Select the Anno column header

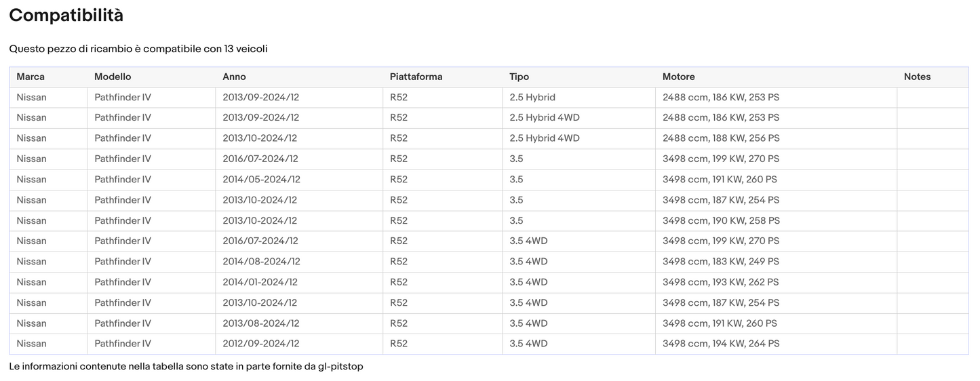click(x=234, y=77)
